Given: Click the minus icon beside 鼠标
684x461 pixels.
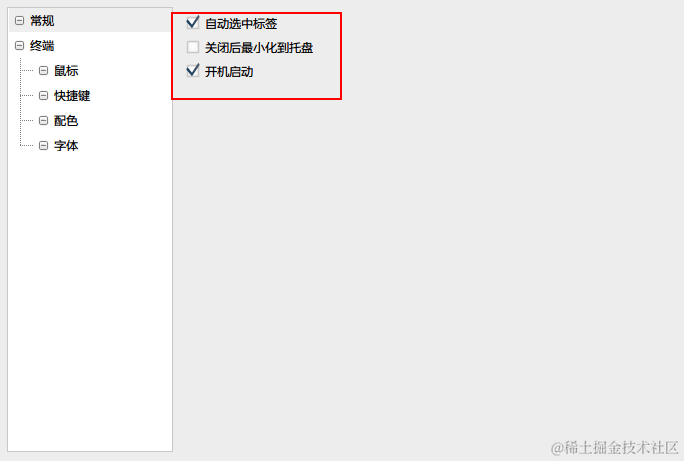Looking at the screenshot, I should (x=43, y=70).
